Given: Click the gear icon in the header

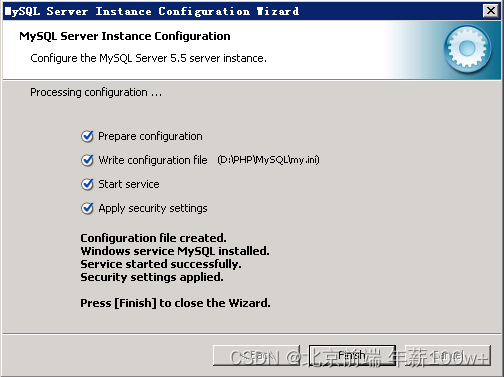Looking at the screenshot, I should (x=467, y=49).
